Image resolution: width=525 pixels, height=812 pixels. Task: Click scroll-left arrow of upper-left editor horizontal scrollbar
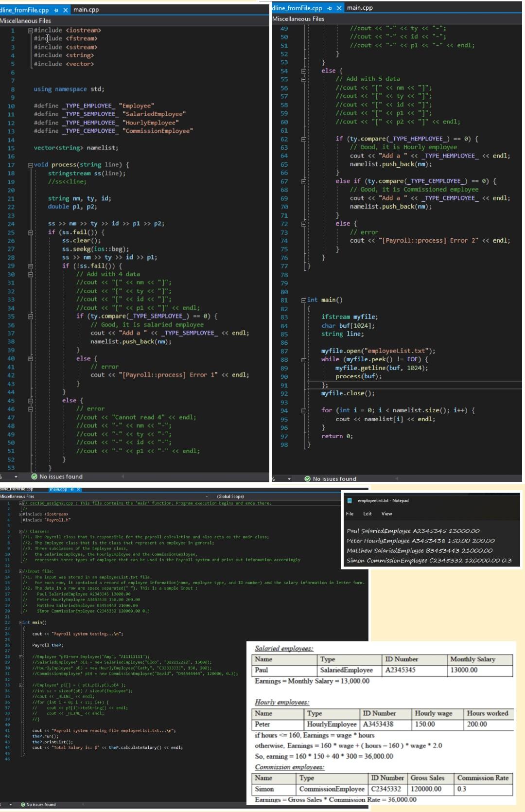pyautogui.click(x=122, y=477)
